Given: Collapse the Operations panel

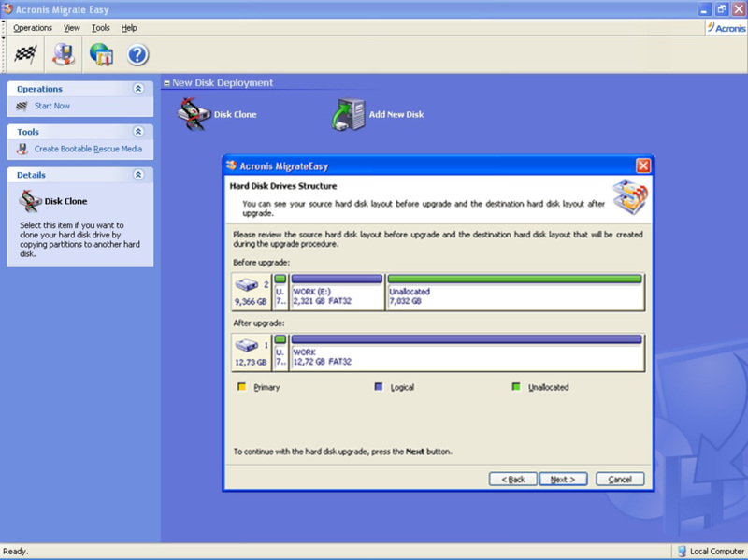Looking at the screenshot, I should point(138,89).
